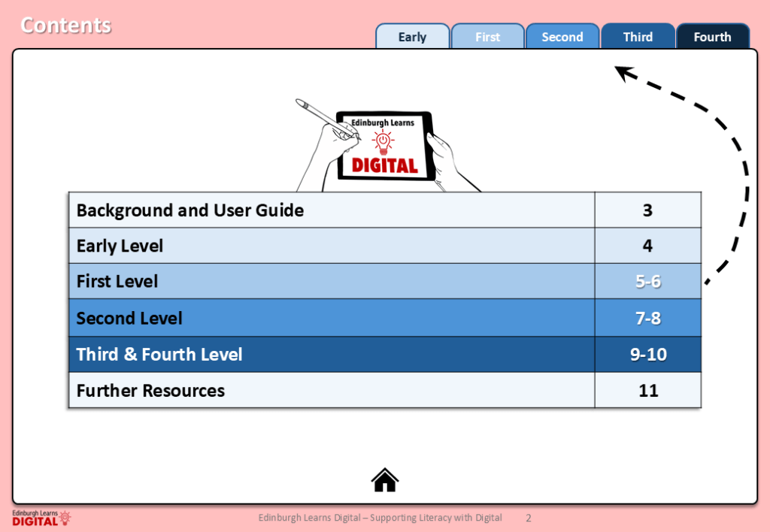The width and height of the screenshot is (770, 532).
Task: Click the Home icon at bottom
Action: click(x=384, y=479)
